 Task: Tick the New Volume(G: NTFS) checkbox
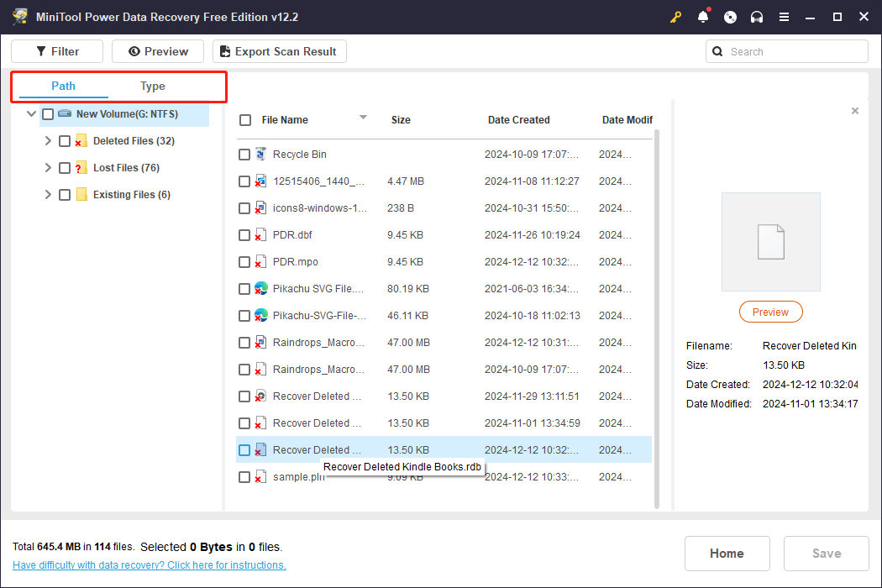click(49, 114)
